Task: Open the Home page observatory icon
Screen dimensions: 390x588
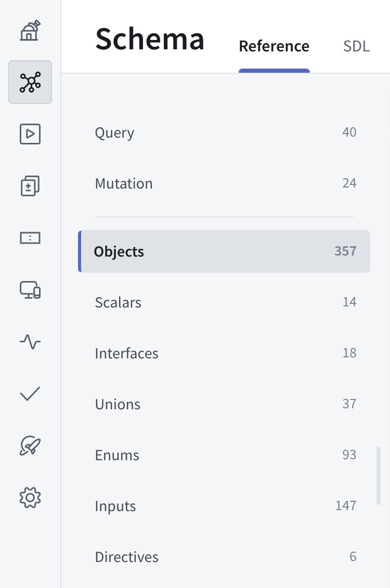Action: pyautogui.click(x=30, y=31)
